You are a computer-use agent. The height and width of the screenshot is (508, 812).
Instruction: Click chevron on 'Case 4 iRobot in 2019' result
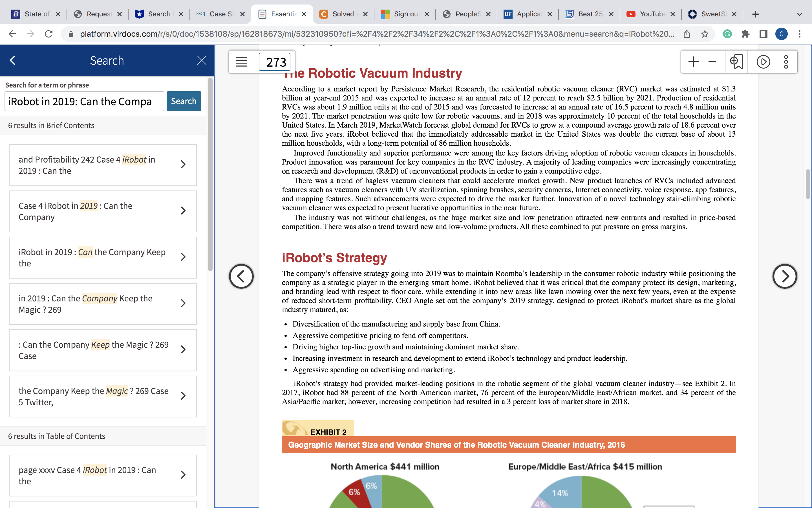pyautogui.click(x=183, y=211)
